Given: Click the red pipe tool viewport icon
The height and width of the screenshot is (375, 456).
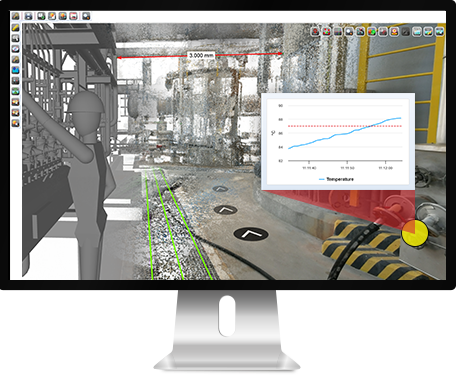Looking at the screenshot, I should point(383,32).
